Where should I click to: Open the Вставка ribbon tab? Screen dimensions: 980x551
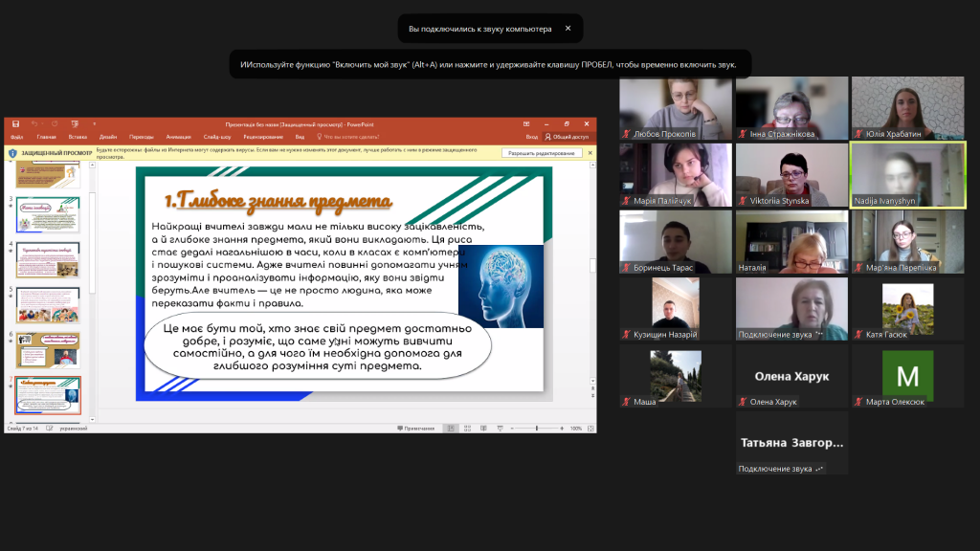pos(78,137)
